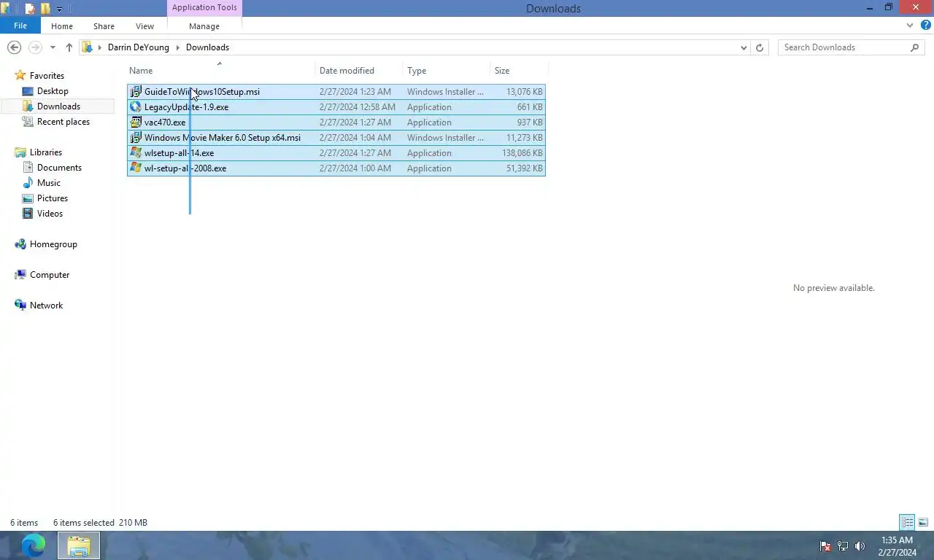
Task: Select wlsetup-all-14.exe file
Action: coord(336,153)
